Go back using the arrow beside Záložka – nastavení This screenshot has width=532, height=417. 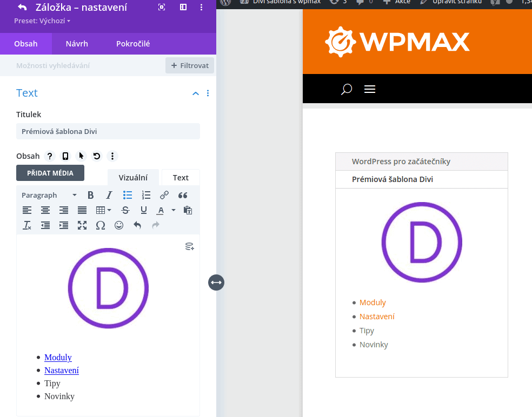22,7
